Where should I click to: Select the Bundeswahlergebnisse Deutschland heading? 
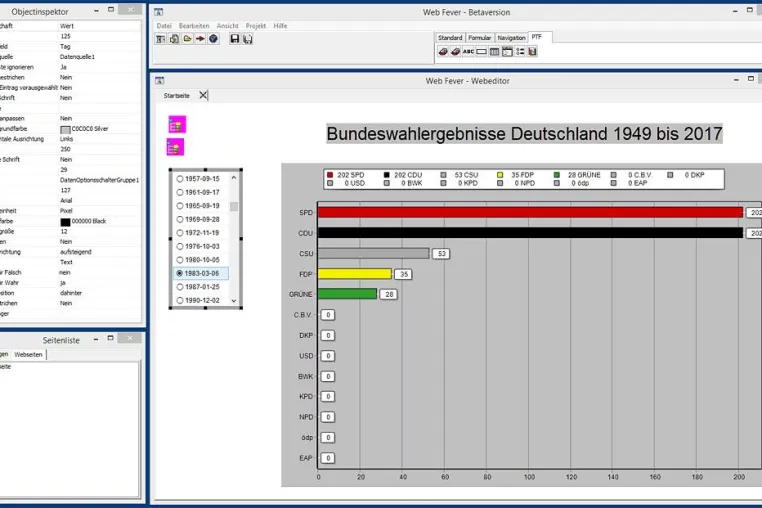tap(524, 134)
